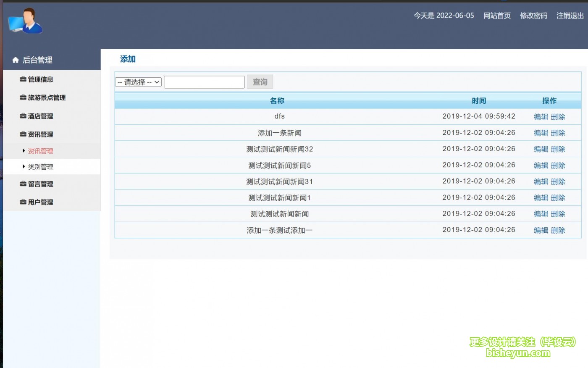
Task: Click the briefcase icon next to 资讯管理
Action: (23, 134)
